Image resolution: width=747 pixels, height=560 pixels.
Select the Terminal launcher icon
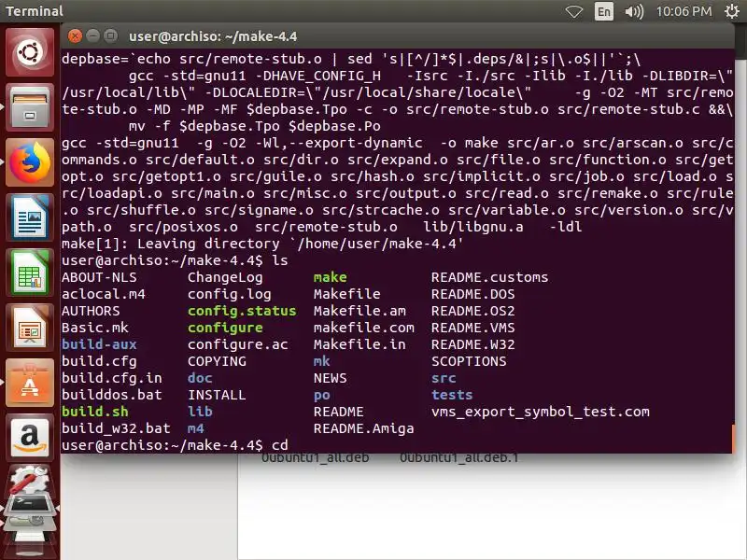30,505
